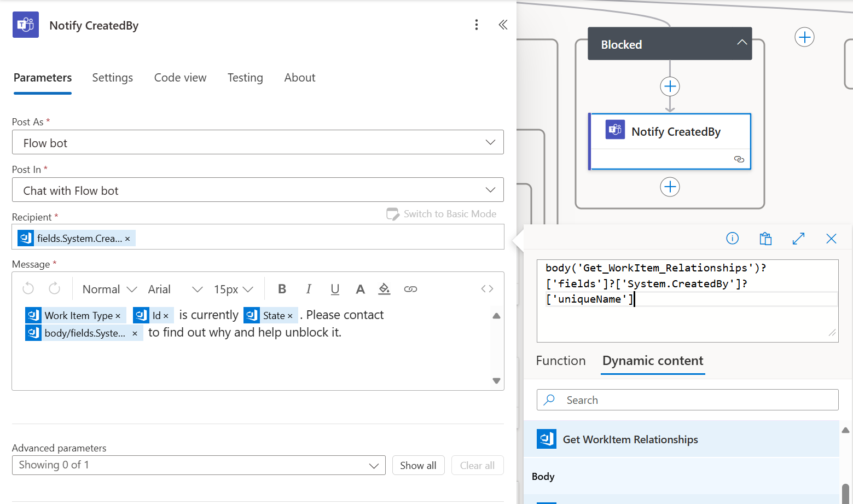853x504 pixels.
Task: Open the Arial font family dropdown
Action: click(x=175, y=289)
